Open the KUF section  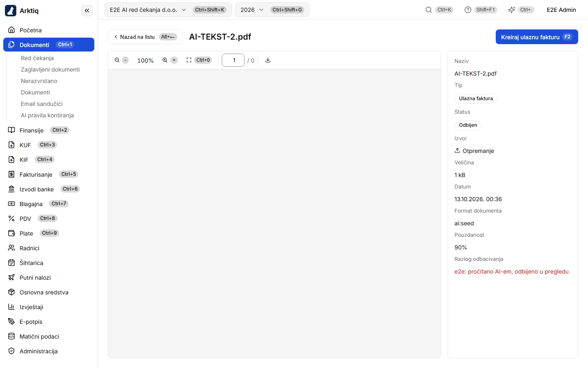click(x=49, y=145)
